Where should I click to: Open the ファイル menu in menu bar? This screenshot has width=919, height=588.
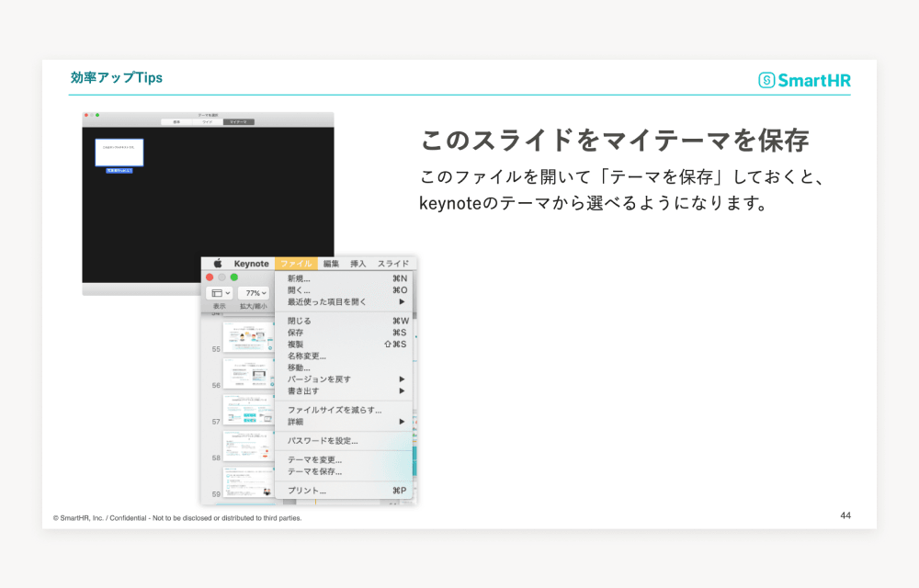pyautogui.click(x=296, y=264)
